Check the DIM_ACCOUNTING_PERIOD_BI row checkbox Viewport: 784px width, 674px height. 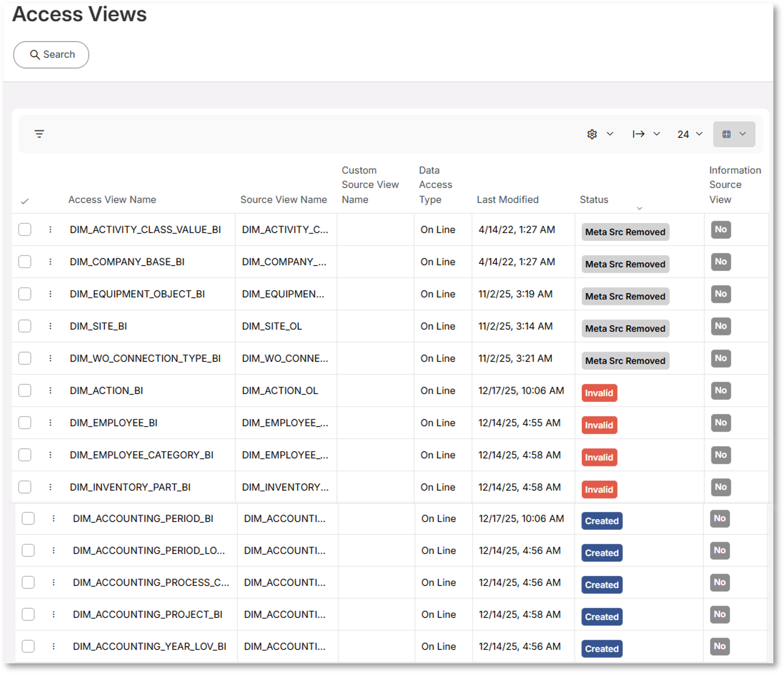[28, 518]
